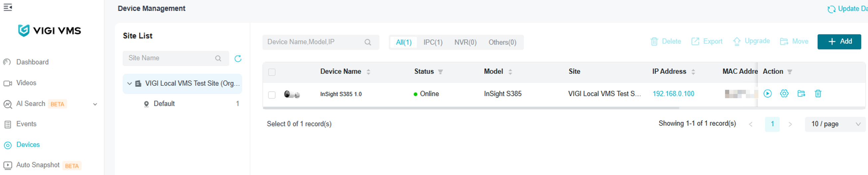868x175 pixels.
Task: Click the Export button
Action: pos(707,42)
